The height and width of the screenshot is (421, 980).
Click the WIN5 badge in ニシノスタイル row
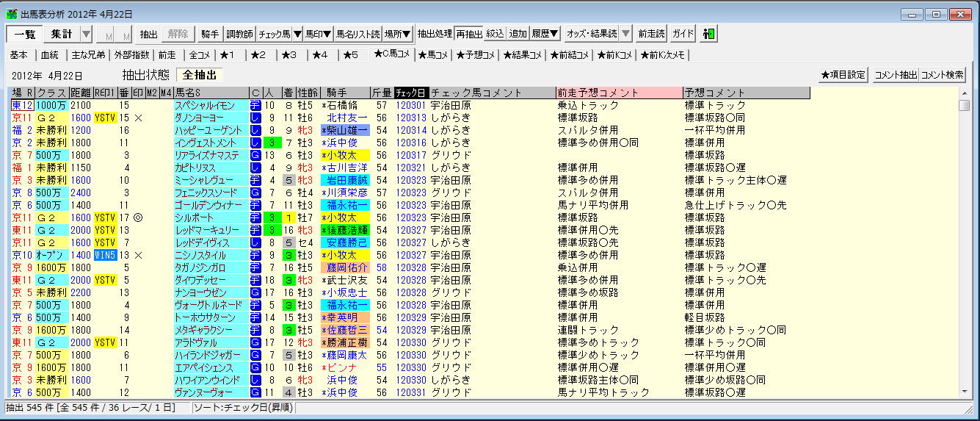105,255
